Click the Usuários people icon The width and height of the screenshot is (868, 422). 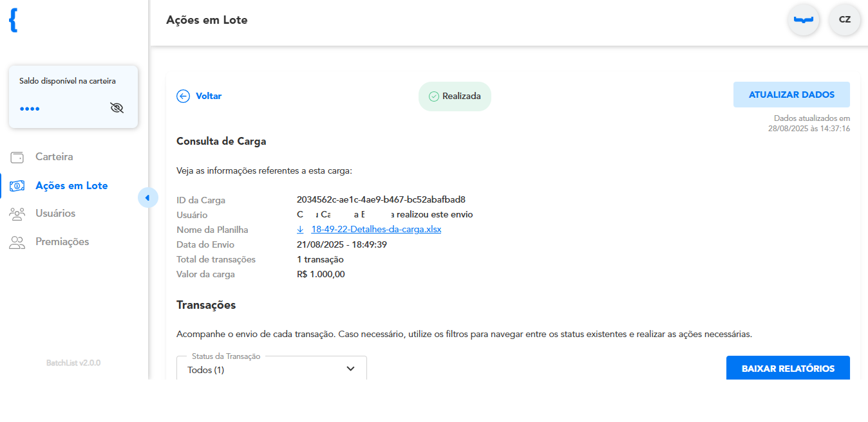17,214
